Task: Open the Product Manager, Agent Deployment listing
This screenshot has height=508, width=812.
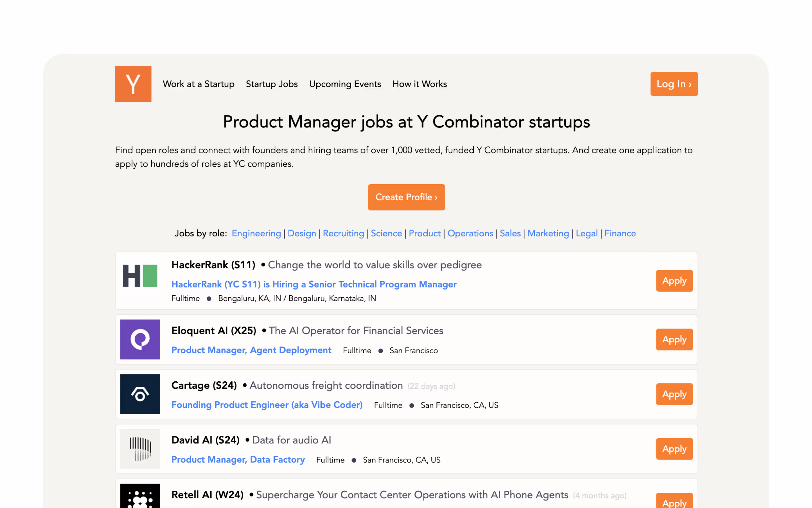Action: point(251,350)
